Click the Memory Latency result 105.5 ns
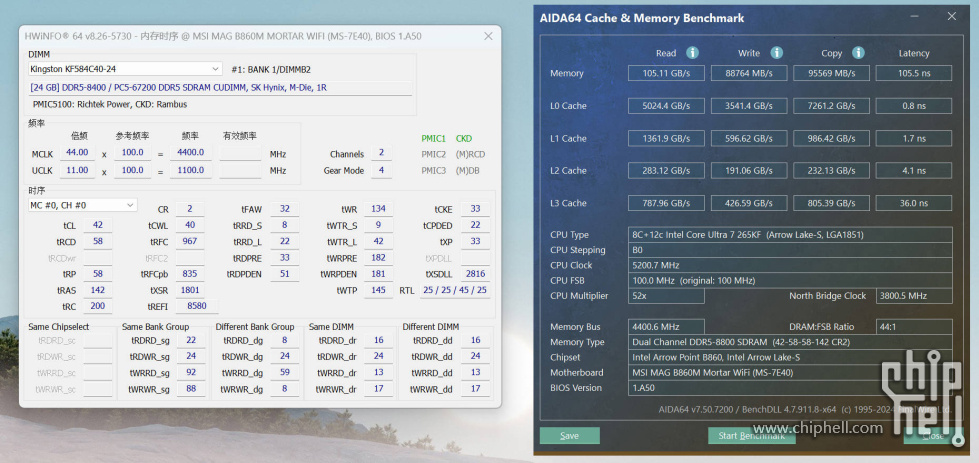The height and width of the screenshot is (463, 979). (x=913, y=73)
